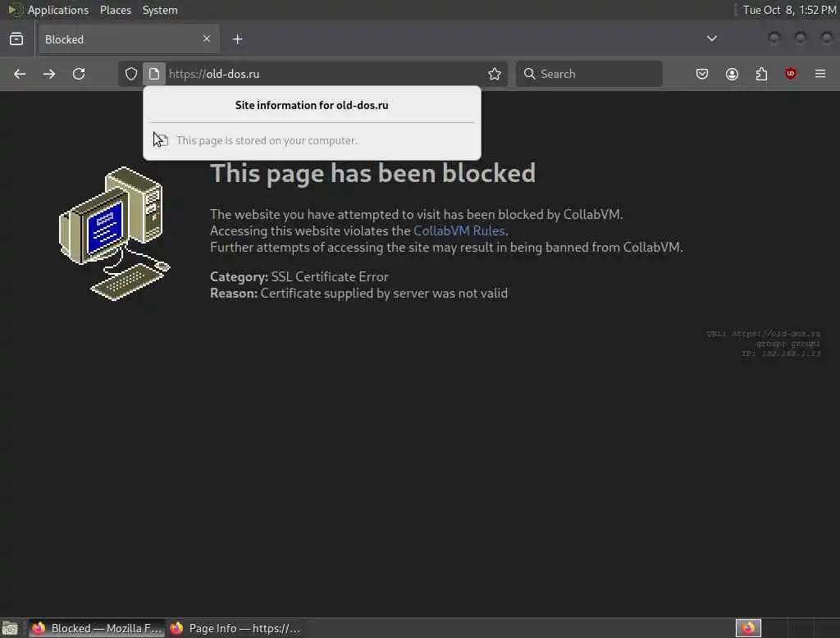Open the CollabVM Rules link
The height and width of the screenshot is (638, 840).
click(459, 231)
